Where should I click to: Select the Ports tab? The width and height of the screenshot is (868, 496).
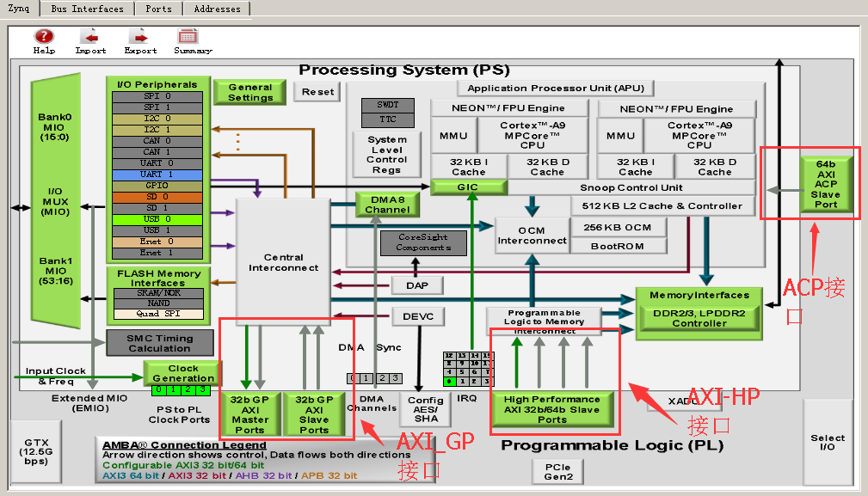(x=158, y=9)
